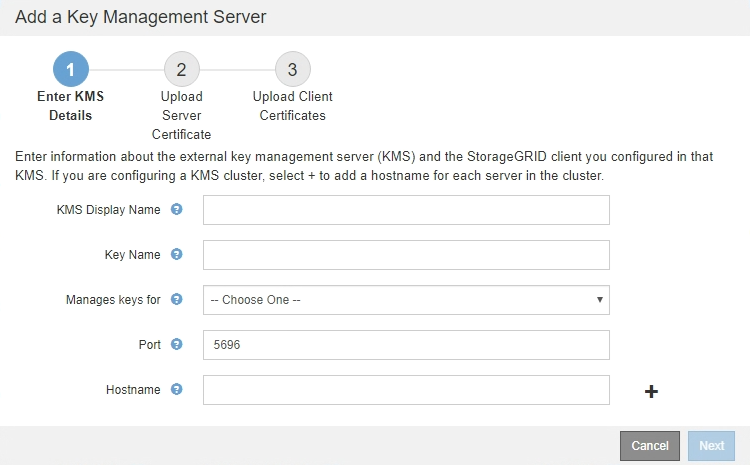Click the Port help icon

point(177,345)
